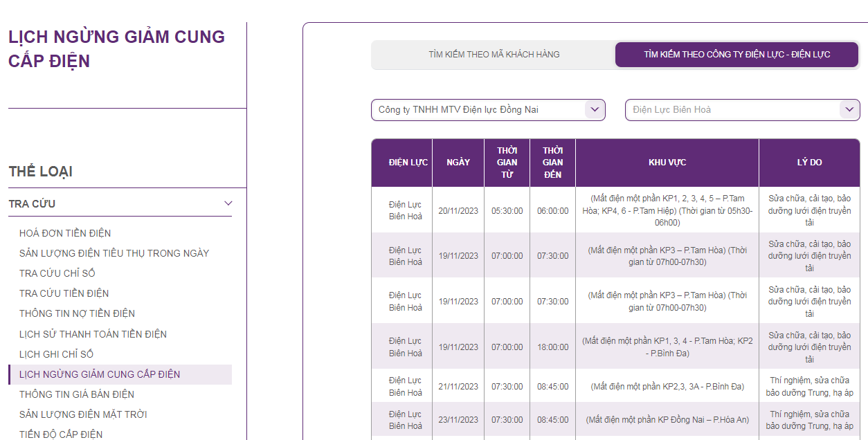This screenshot has width=868, height=440.
Task: View Lịch sử thanh toán tiền điện
Action: (x=93, y=334)
